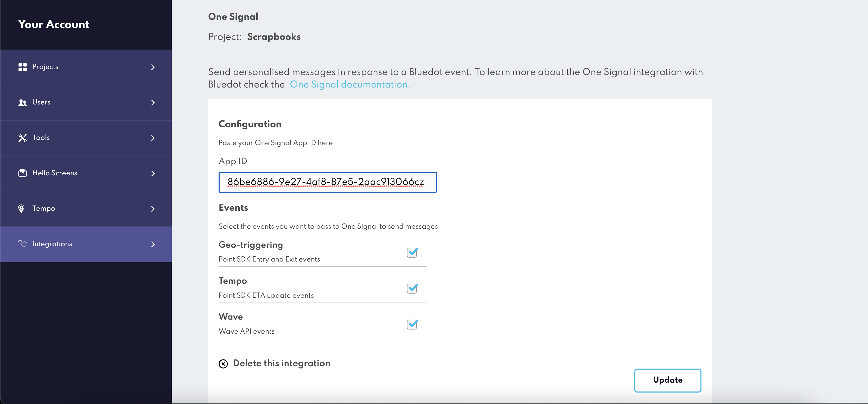Click Delete this integration text
868x404 pixels.
tap(282, 363)
